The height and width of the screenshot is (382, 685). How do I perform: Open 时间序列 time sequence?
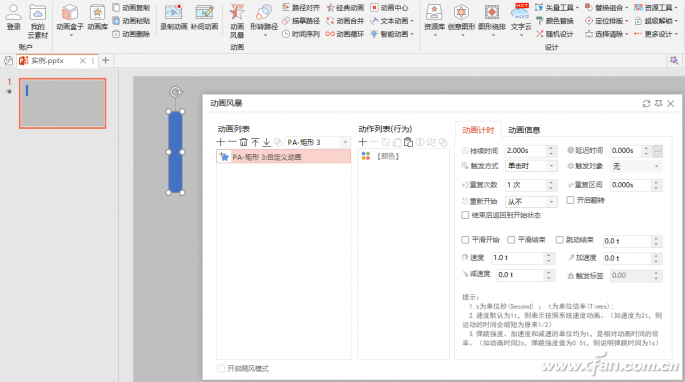(301, 34)
